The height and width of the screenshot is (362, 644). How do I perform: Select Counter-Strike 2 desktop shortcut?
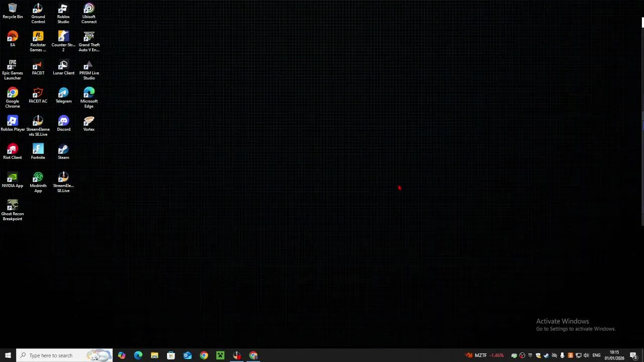click(x=63, y=42)
